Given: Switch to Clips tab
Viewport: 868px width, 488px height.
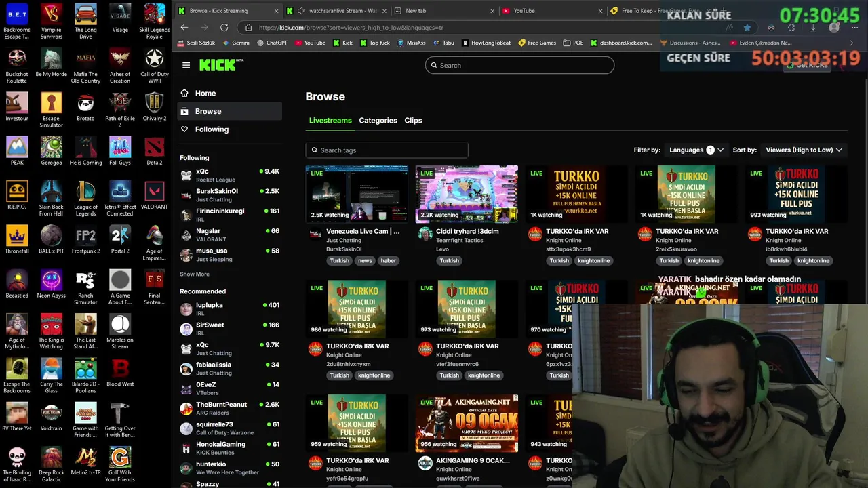Looking at the screenshot, I should (413, 120).
